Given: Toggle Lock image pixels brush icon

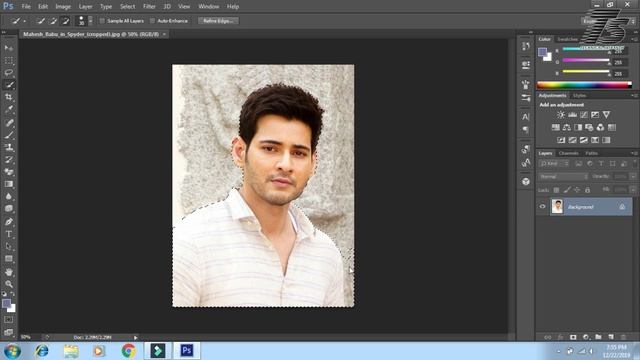Looking at the screenshot, I should coord(567,190).
